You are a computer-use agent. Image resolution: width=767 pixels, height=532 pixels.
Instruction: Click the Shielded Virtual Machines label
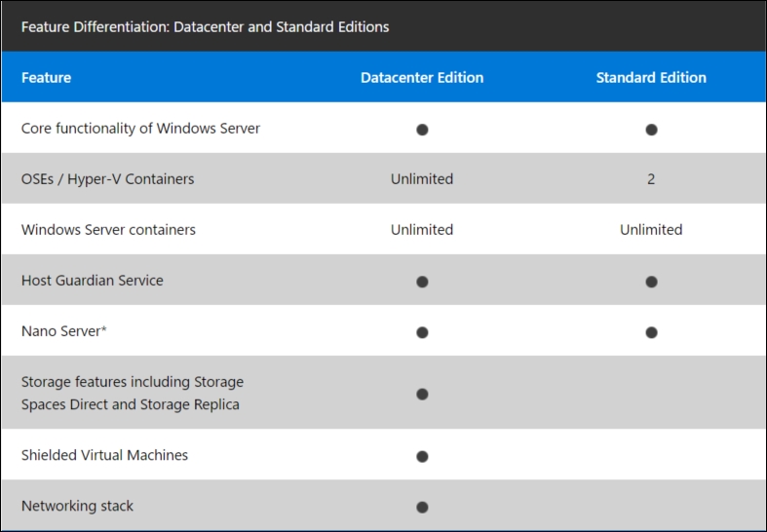[104, 455]
